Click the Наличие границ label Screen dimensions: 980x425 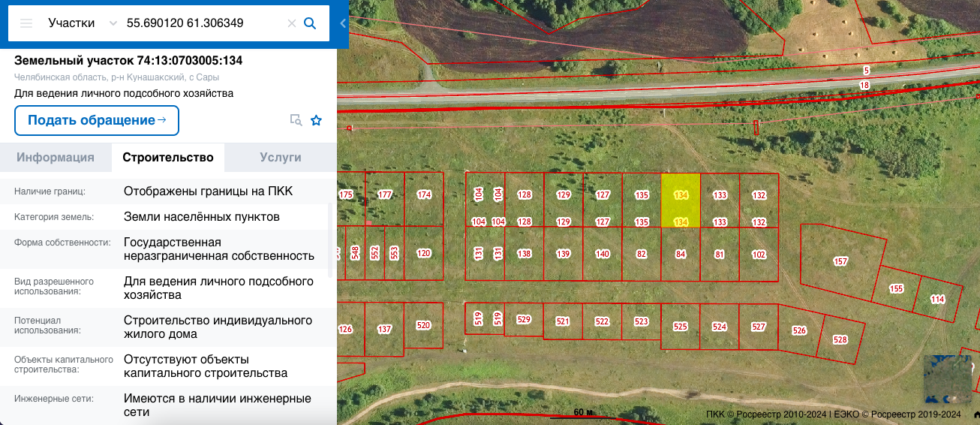(x=50, y=191)
